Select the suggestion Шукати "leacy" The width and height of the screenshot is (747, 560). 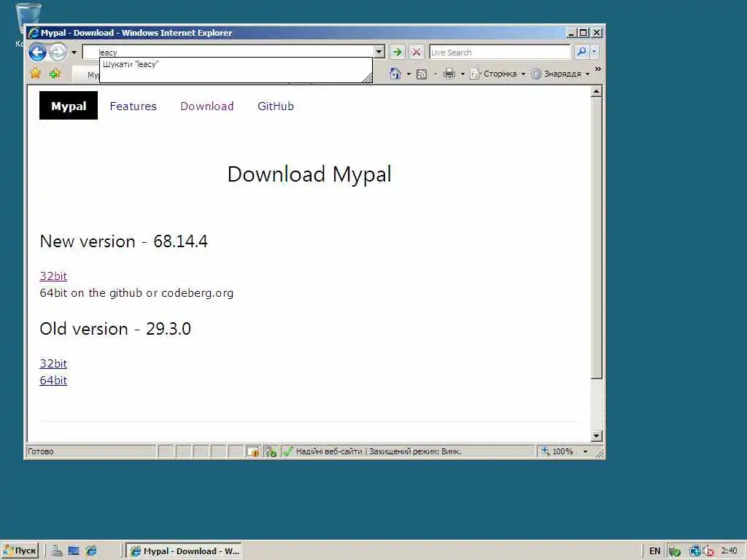pos(131,64)
